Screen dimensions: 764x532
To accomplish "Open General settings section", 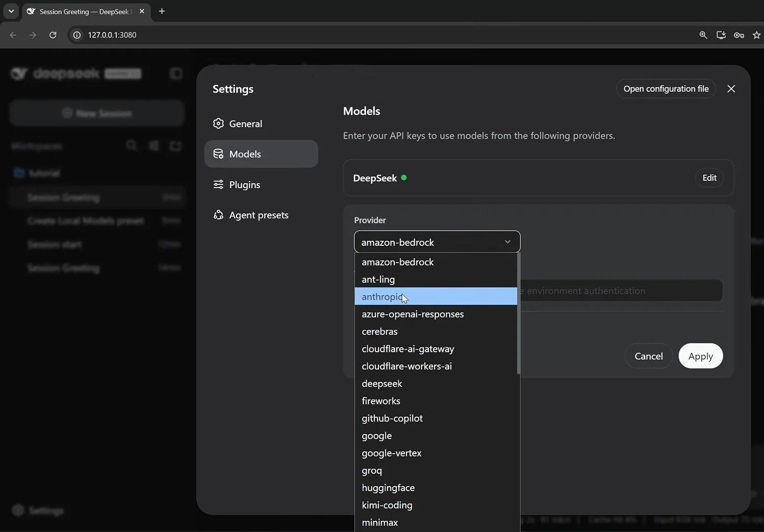I will point(261,124).
